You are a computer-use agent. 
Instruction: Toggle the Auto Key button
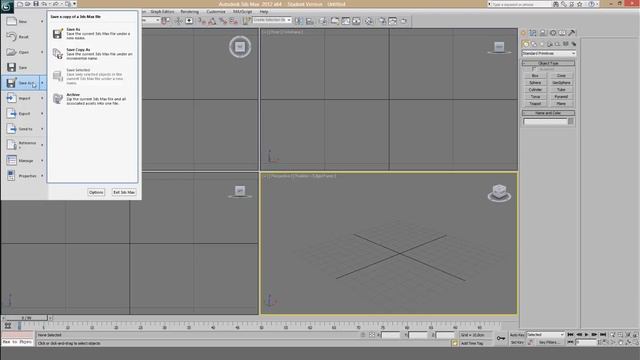(x=517, y=335)
